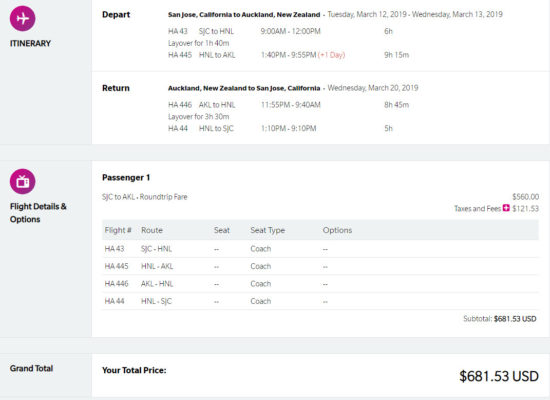The image size is (550, 400).
Task: Select the HA 446 table row
Action: pyautogui.click(x=320, y=284)
